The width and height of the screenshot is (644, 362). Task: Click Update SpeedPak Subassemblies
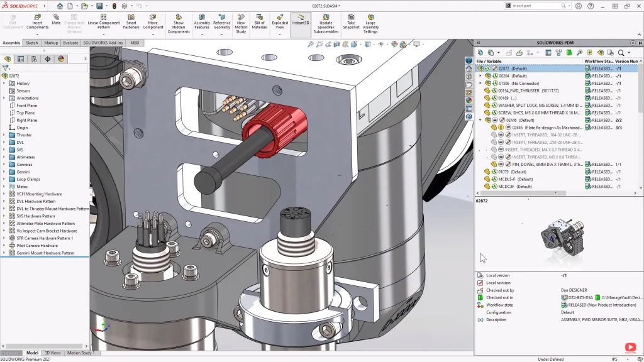coord(326,21)
